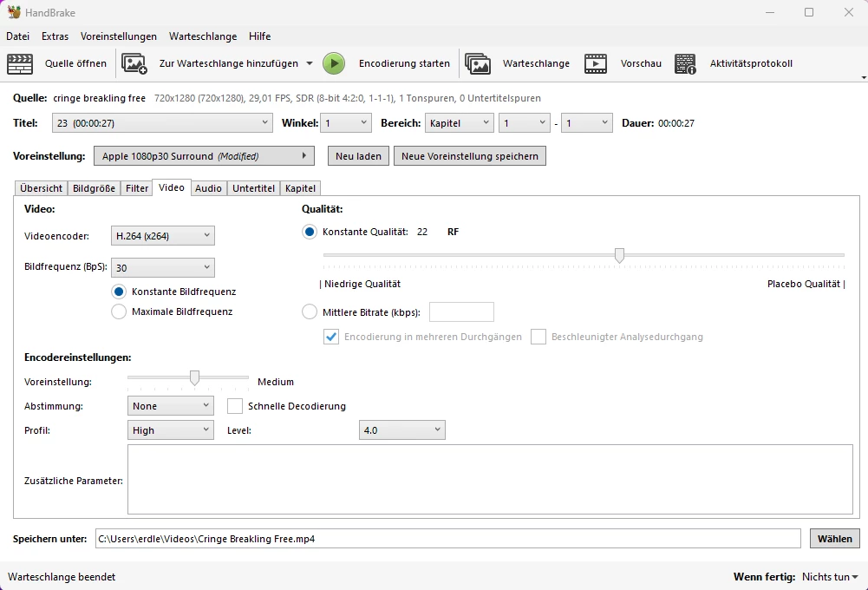Switch to the Kapitel tab
This screenshot has height=590, width=868.
point(300,188)
